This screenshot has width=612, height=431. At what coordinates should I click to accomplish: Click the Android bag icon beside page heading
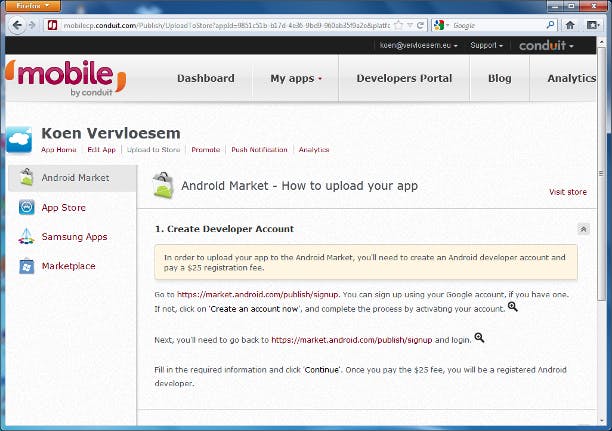(163, 185)
